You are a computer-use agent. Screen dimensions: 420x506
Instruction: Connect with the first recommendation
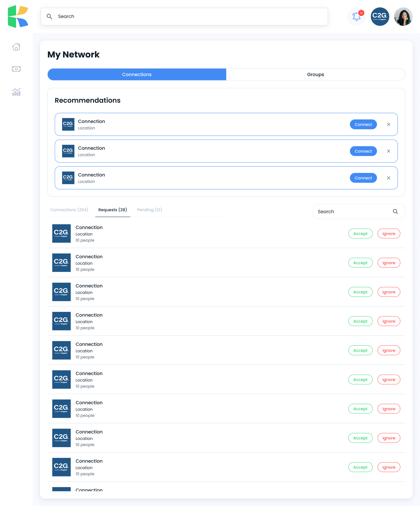coord(363,124)
